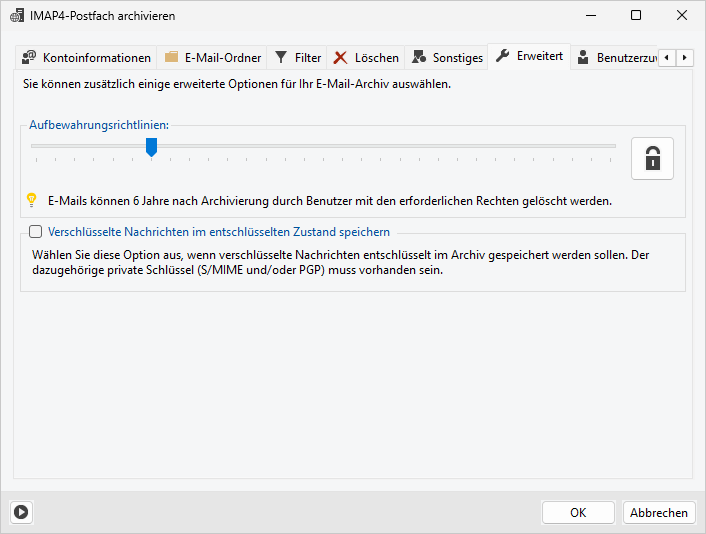
Task: Open the Filter tab
Action: [x=298, y=58]
